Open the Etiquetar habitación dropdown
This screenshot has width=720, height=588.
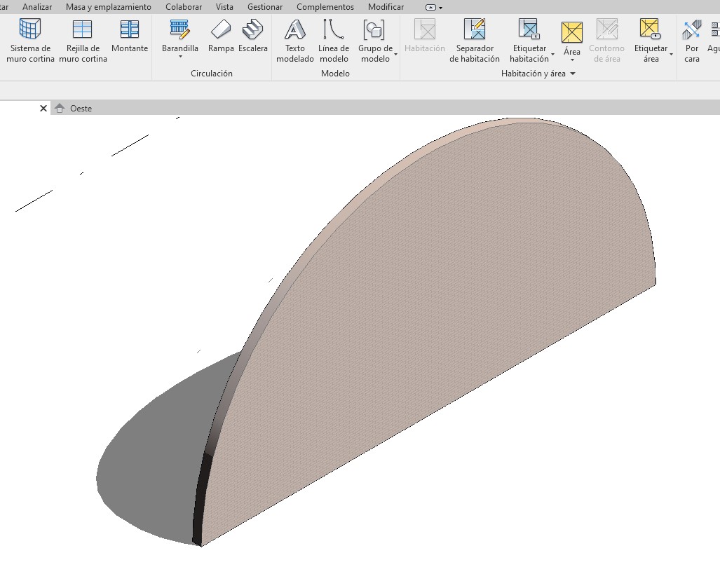(x=552, y=54)
